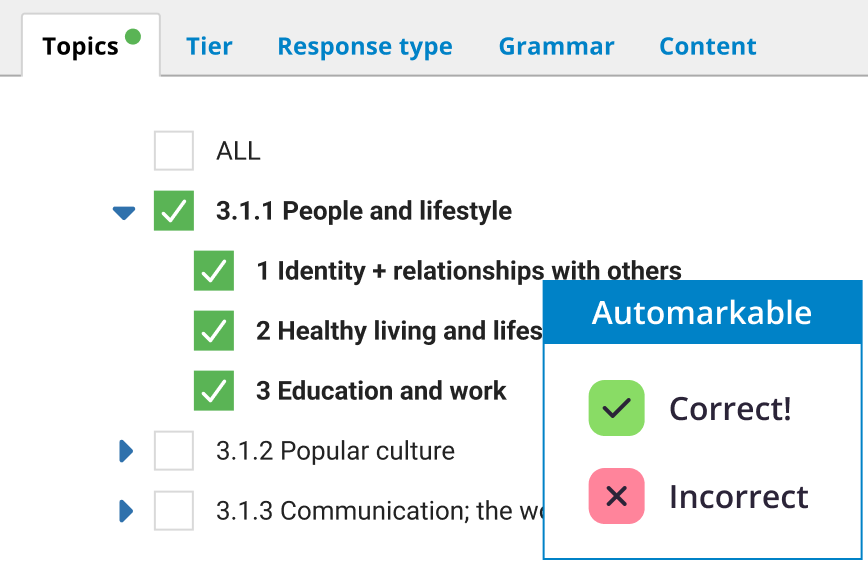This screenshot has height=580, width=868.
Task: Click the 3.1.2 Popular culture label
Action: click(335, 451)
